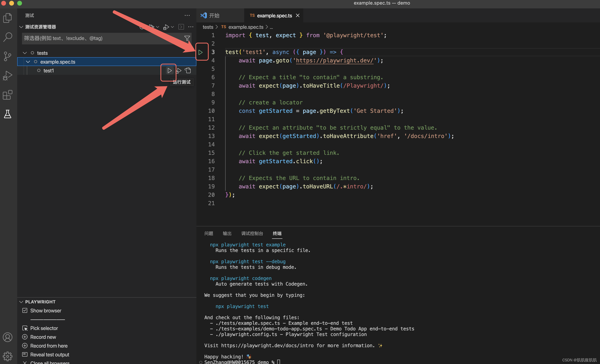
Task: Switch to the 输出 panel tab
Action: coord(227,233)
